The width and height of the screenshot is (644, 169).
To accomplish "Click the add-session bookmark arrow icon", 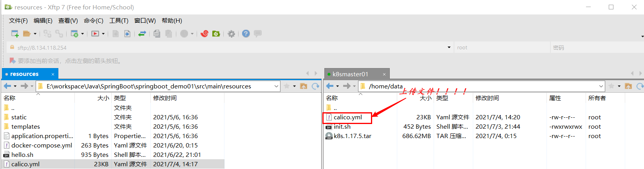I will 13,61.
